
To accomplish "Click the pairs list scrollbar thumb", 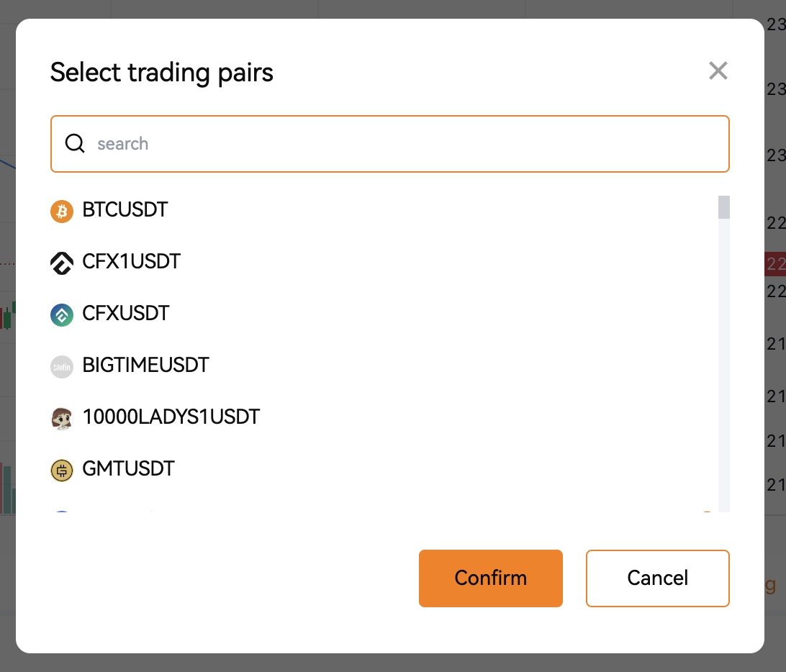I will pyautogui.click(x=724, y=207).
